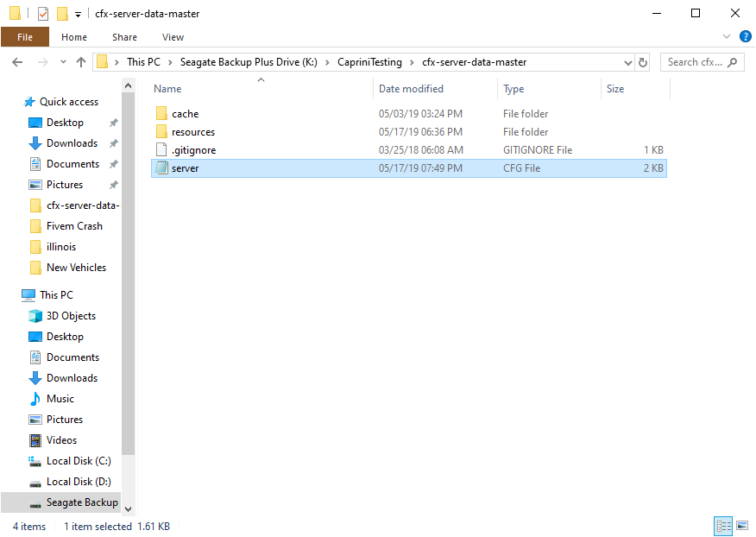Expand the ribbon with the chevron
This screenshot has height=537, width=756.
(727, 36)
